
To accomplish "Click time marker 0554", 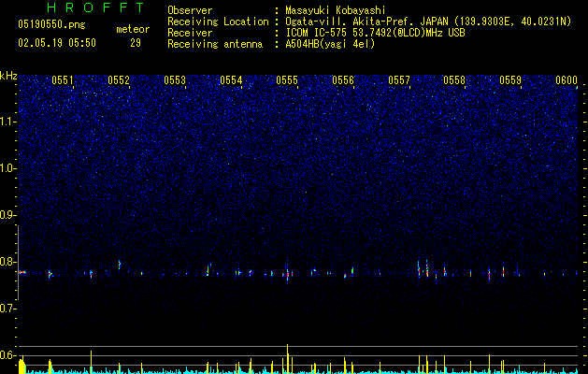I will (231, 80).
